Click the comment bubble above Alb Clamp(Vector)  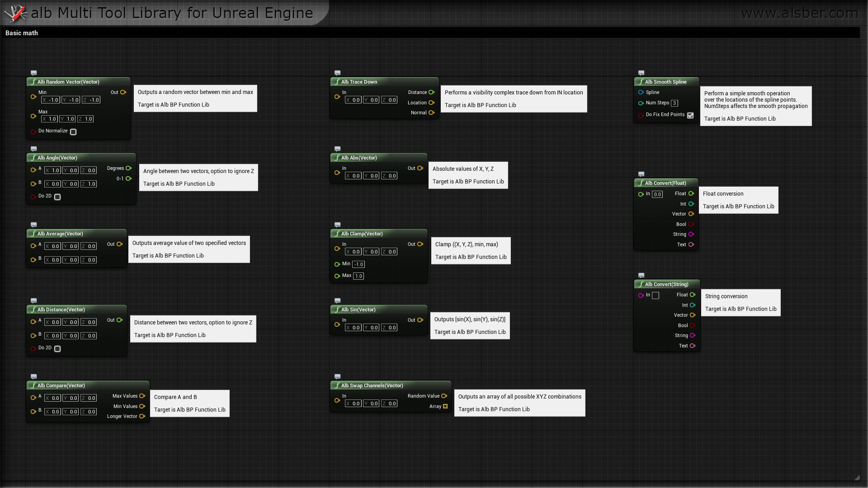pos(338,225)
